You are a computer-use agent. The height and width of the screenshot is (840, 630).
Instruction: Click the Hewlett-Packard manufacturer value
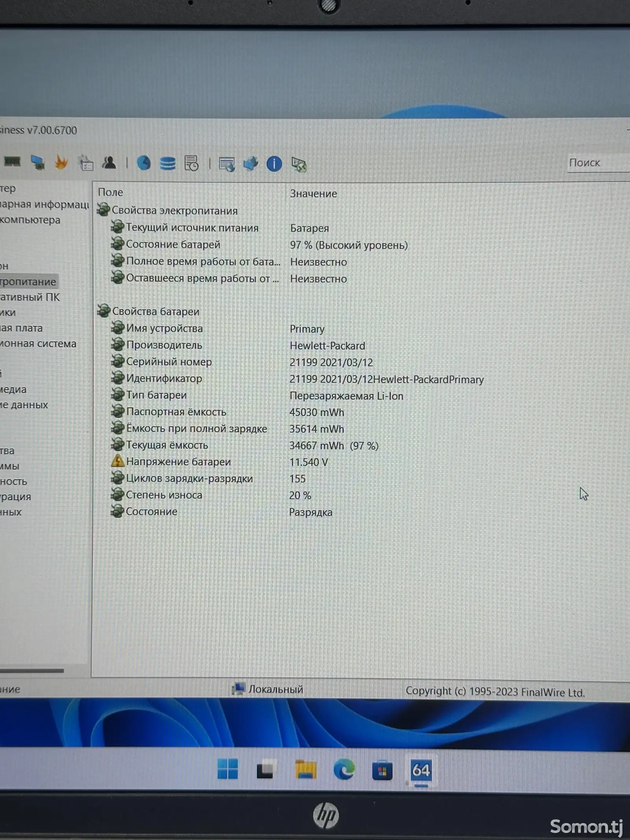coord(327,346)
